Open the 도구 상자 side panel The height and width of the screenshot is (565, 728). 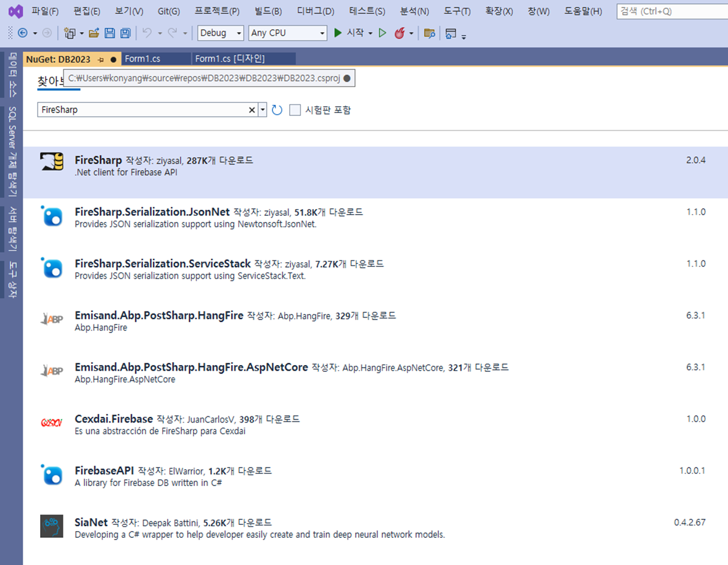click(12, 279)
